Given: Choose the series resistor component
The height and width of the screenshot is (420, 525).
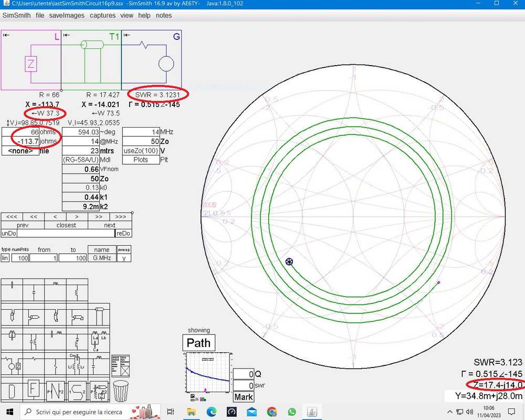Looking at the screenshot, I should tap(34, 364).
